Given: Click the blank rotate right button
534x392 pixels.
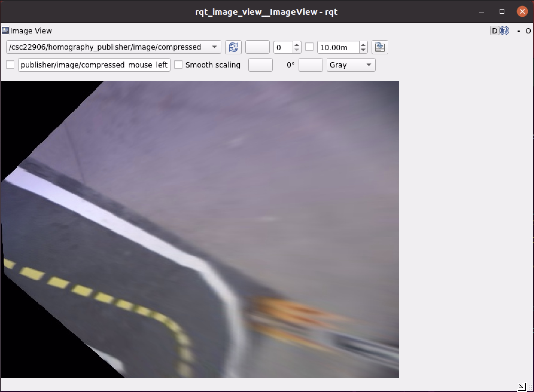Looking at the screenshot, I should coord(311,65).
